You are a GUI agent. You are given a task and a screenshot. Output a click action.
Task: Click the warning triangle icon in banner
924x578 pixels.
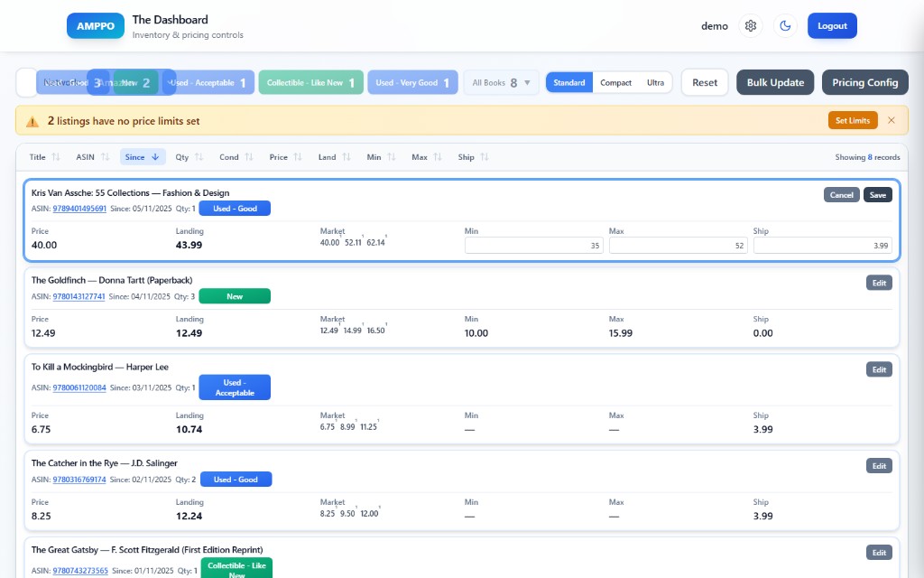click(x=32, y=121)
